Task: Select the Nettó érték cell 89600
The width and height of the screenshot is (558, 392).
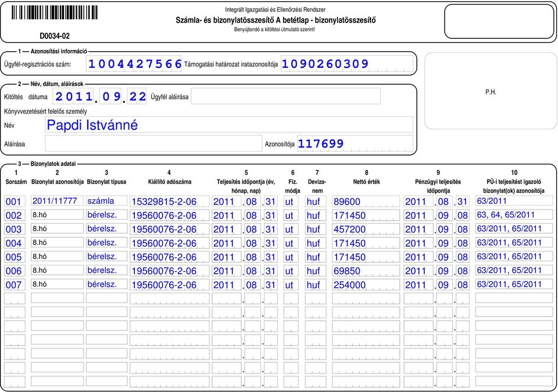Action: (366, 202)
